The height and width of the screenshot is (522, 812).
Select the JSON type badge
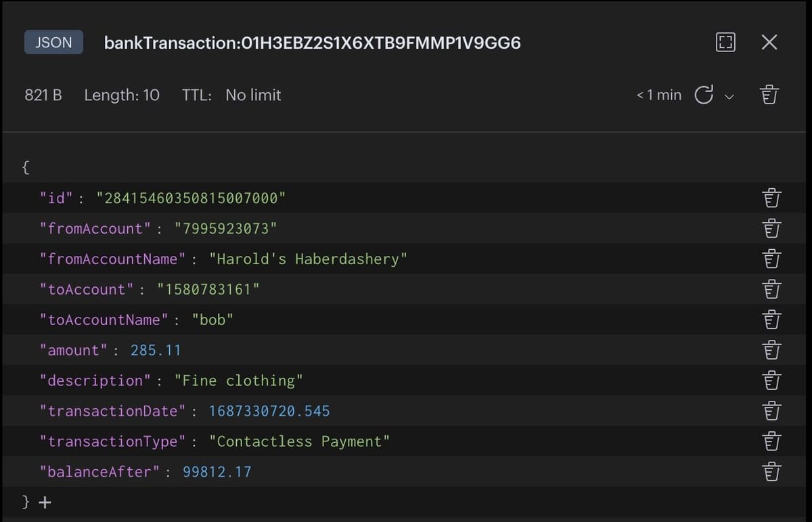(x=53, y=42)
